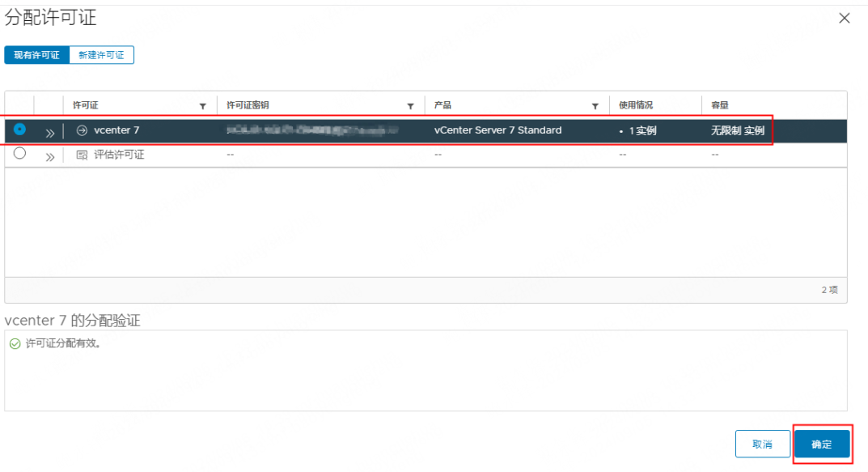Click the vcenter 7 license icon
The image size is (868, 472).
[x=82, y=130]
